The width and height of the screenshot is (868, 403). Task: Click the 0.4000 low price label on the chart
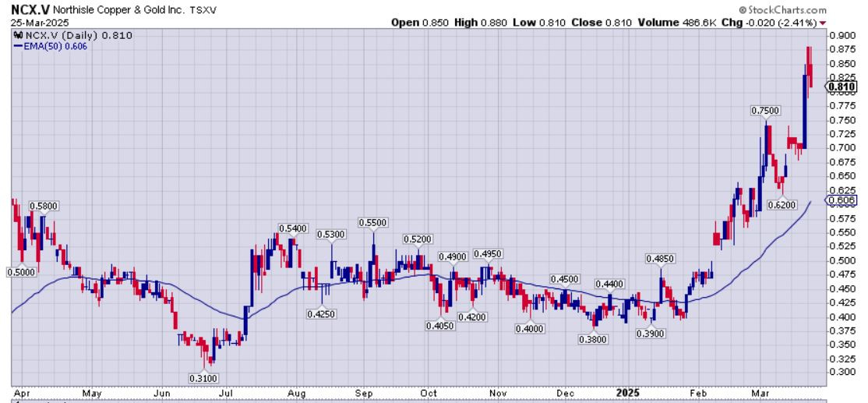point(530,329)
